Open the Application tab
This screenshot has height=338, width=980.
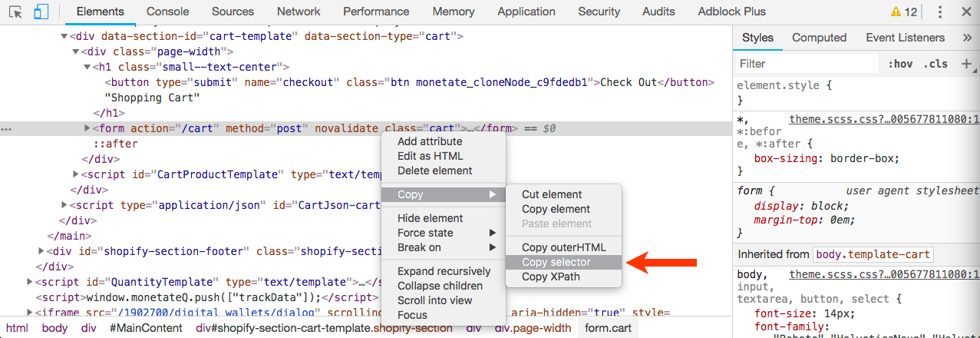(526, 12)
